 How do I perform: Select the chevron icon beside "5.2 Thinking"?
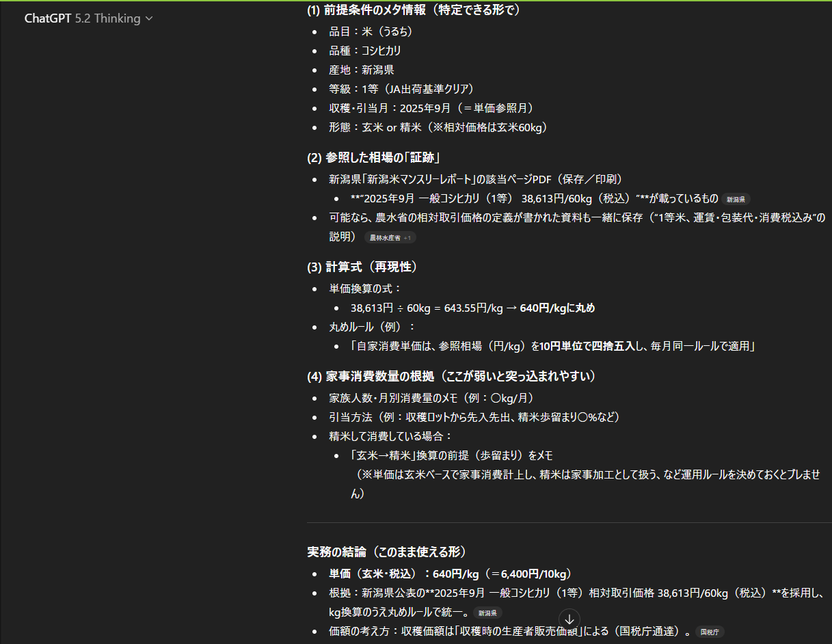coord(148,18)
